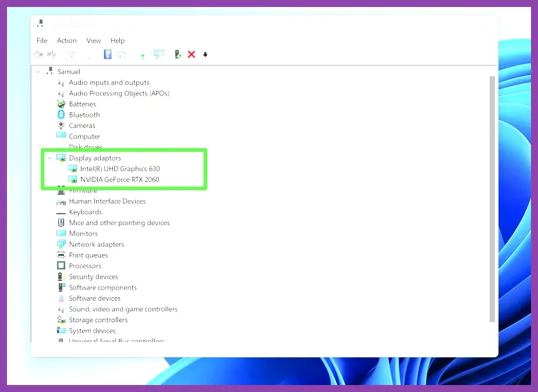This screenshot has height=392, width=538.
Task: Click the red X Uninstall device icon
Action: tap(192, 54)
